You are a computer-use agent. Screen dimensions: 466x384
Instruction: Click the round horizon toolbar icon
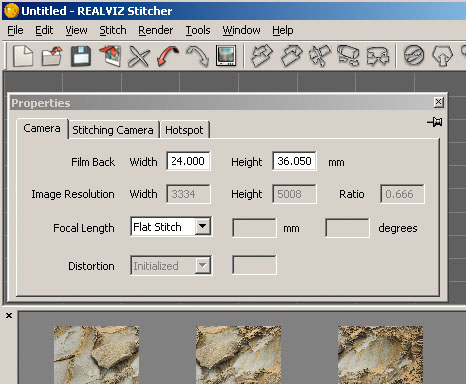click(x=414, y=55)
